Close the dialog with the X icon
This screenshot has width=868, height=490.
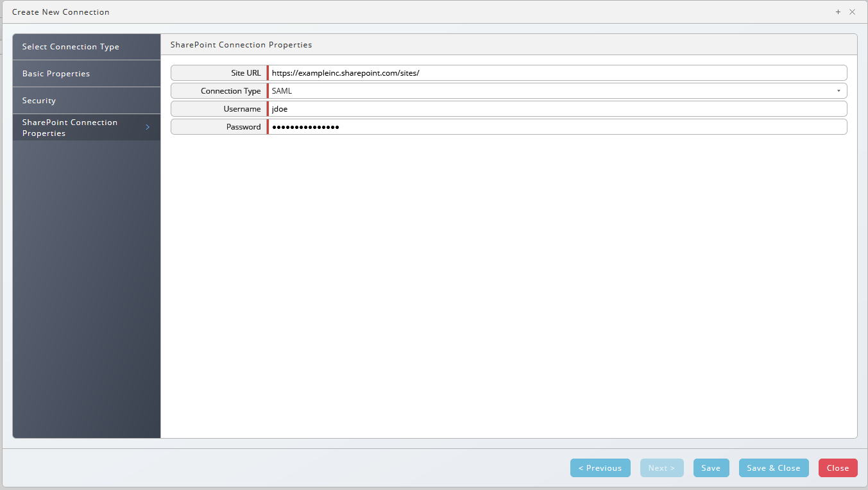pyautogui.click(x=852, y=12)
